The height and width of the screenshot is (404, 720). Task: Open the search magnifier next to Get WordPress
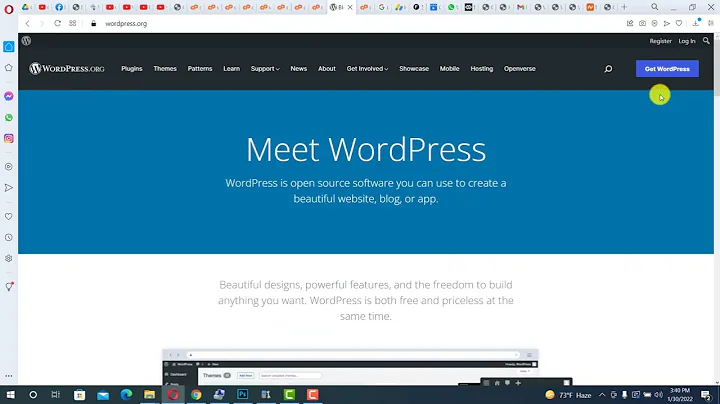pos(608,69)
